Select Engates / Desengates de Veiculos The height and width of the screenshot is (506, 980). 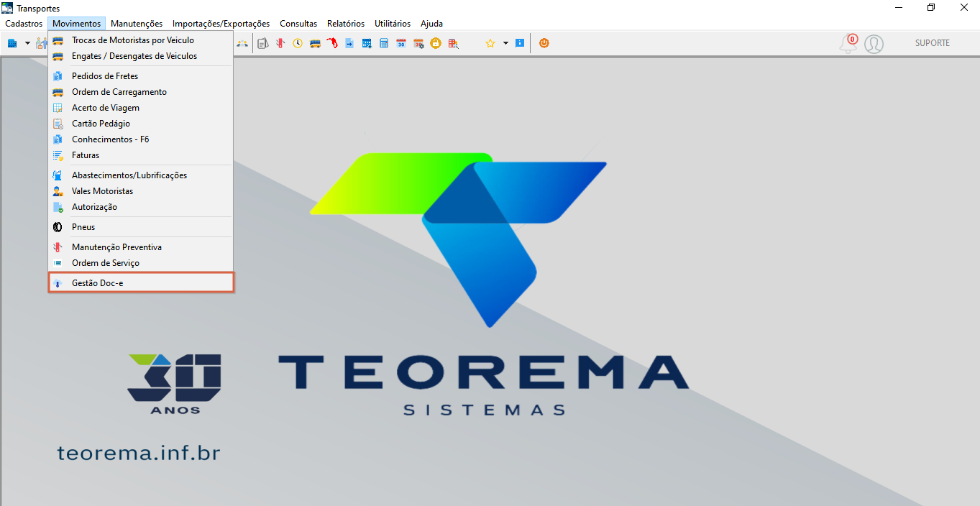(x=141, y=56)
